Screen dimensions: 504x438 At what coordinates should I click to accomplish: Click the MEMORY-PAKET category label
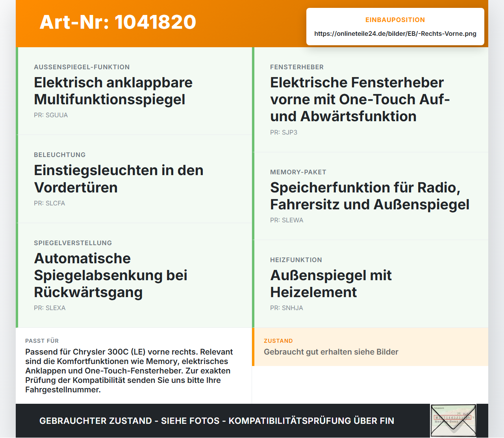coord(298,172)
